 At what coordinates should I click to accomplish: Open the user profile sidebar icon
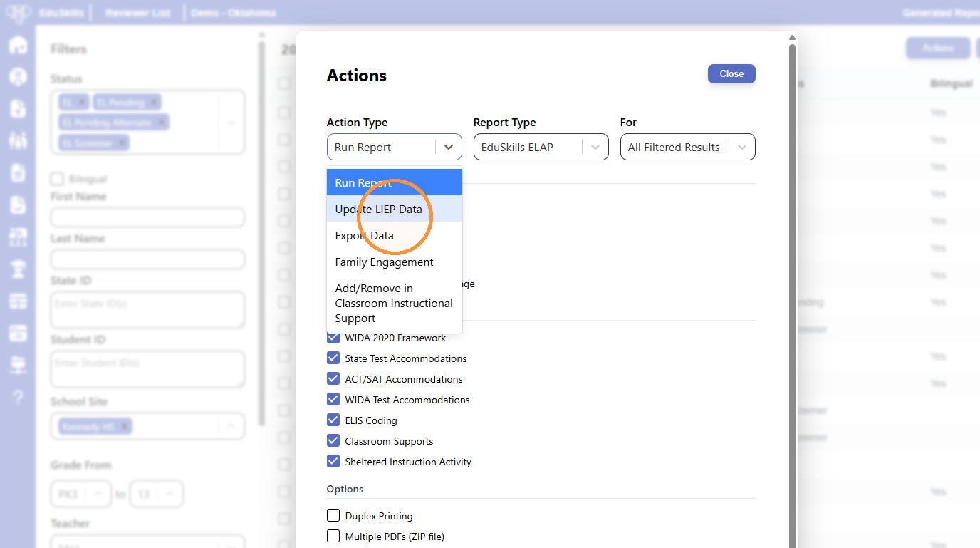click(x=18, y=76)
